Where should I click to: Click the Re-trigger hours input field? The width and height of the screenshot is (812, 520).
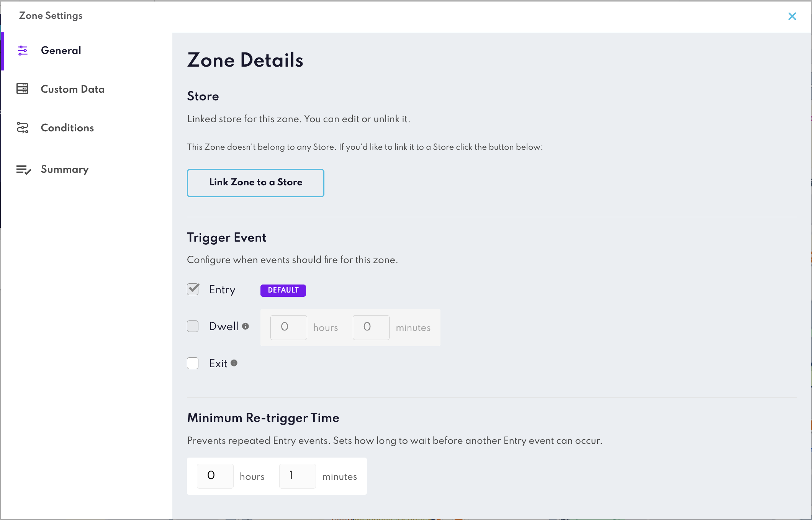[x=215, y=476]
